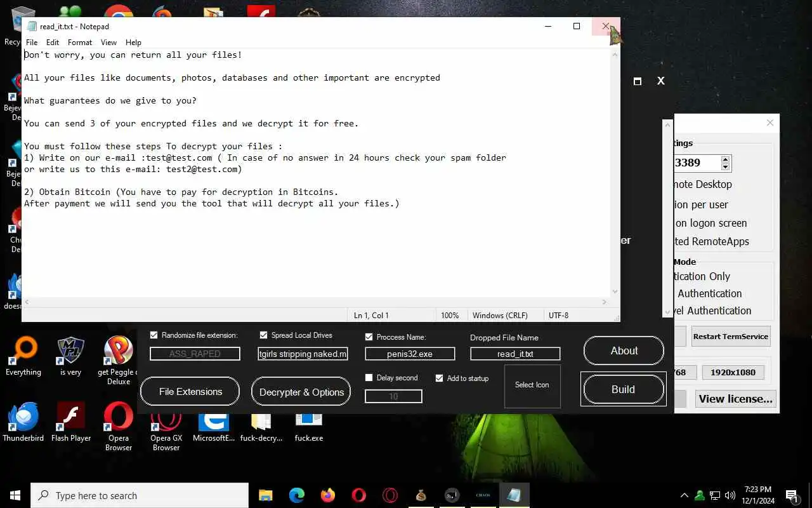Open the Opera GX icon on the taskbar

click(390, 495)
